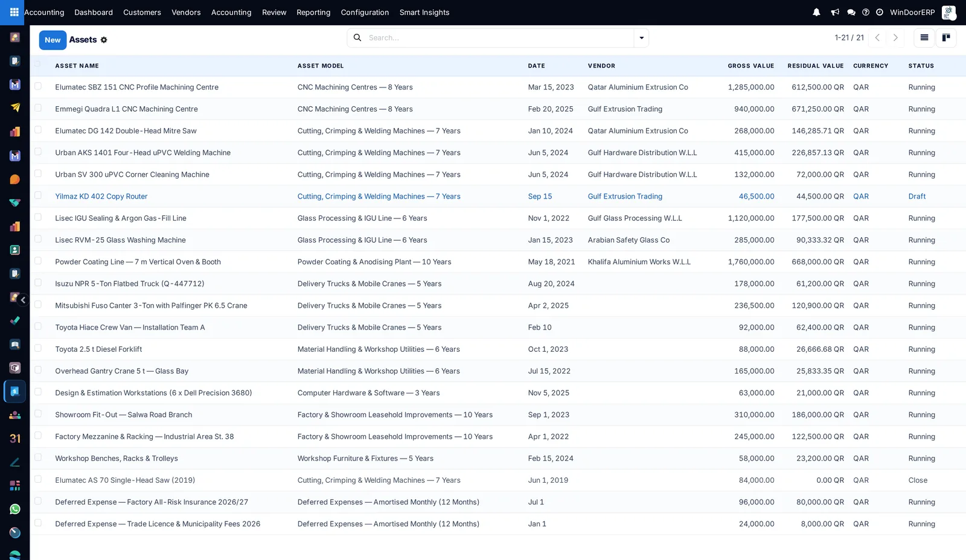Check the Toyota 2.5 t Diesel Forklift row
Screen dimensions: 966x560
tap(38, 348)
